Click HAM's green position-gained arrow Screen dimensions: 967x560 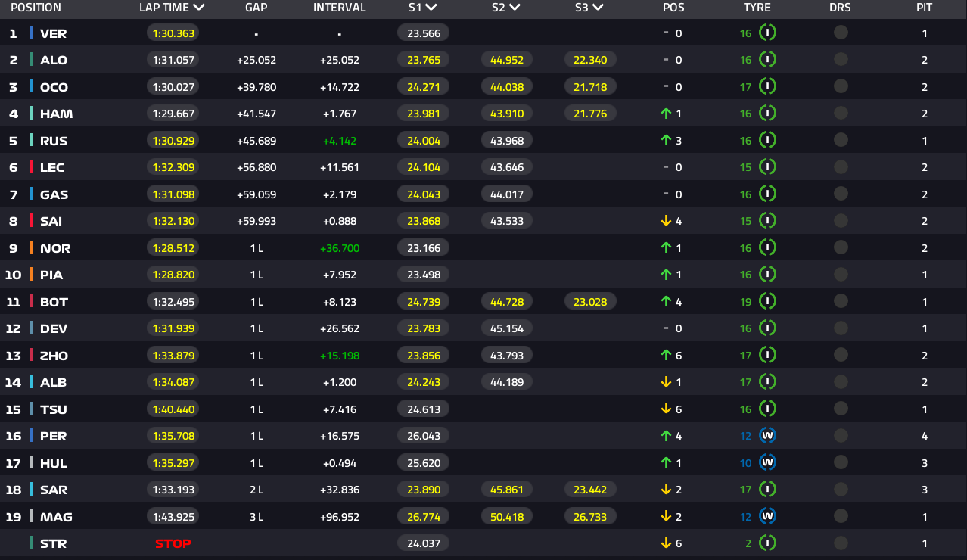click(666, 114)
